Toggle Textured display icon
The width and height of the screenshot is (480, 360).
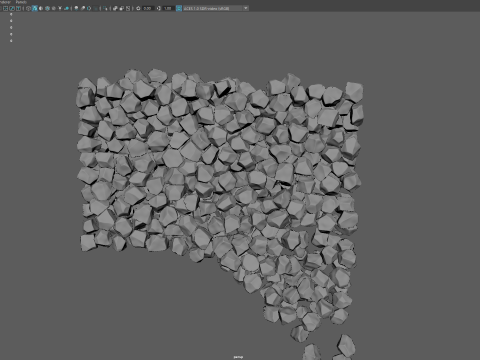[x=54, y=8]
